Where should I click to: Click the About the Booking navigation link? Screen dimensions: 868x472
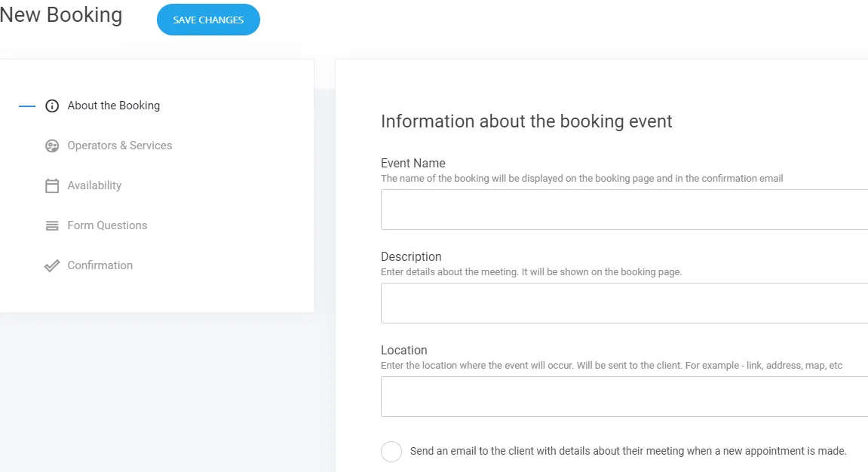[112, 106]
